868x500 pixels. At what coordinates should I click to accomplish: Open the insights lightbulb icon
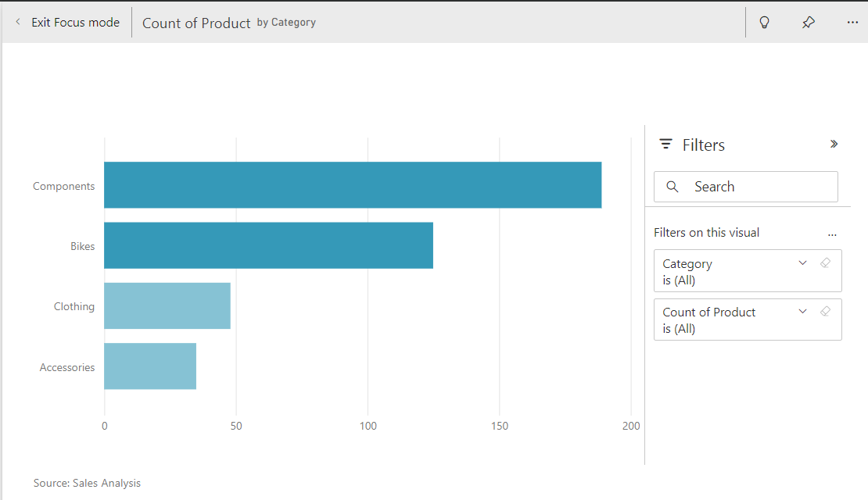click(x=764, y=22)
